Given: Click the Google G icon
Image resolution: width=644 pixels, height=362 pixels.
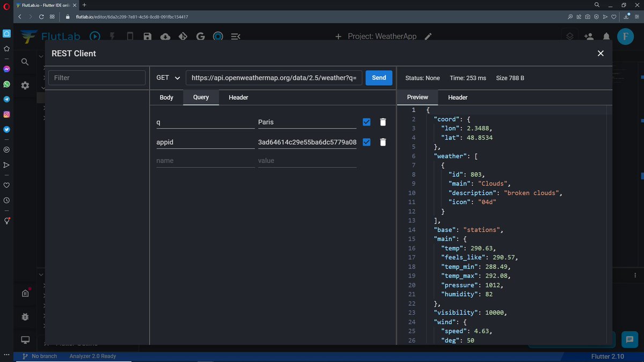Looking at the screenshot, I should (201, 36).
